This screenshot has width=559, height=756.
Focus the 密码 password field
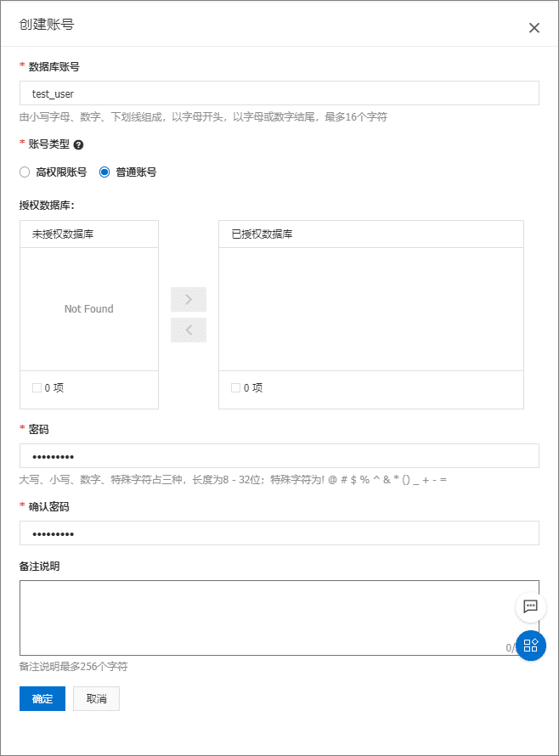pyautogui.click(x=279, y=456)
